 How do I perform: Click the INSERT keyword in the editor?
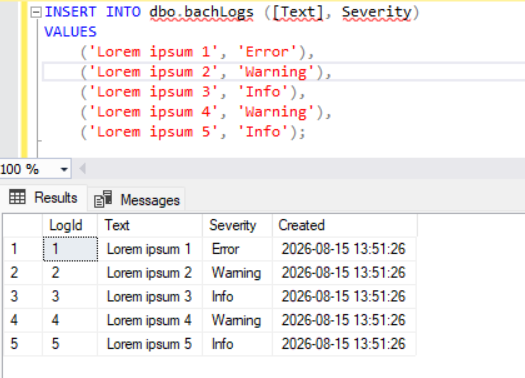(70, 12)
